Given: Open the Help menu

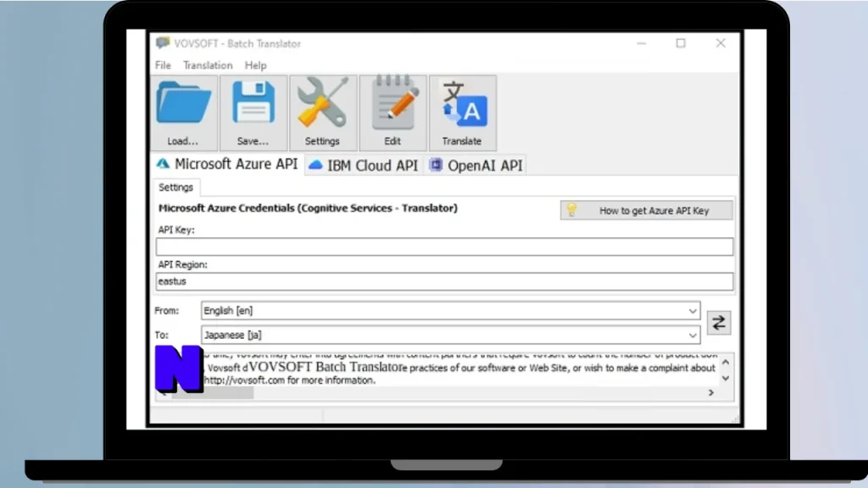Looking at the screenshot, I should pyautogui.click(x=255, y=65).
